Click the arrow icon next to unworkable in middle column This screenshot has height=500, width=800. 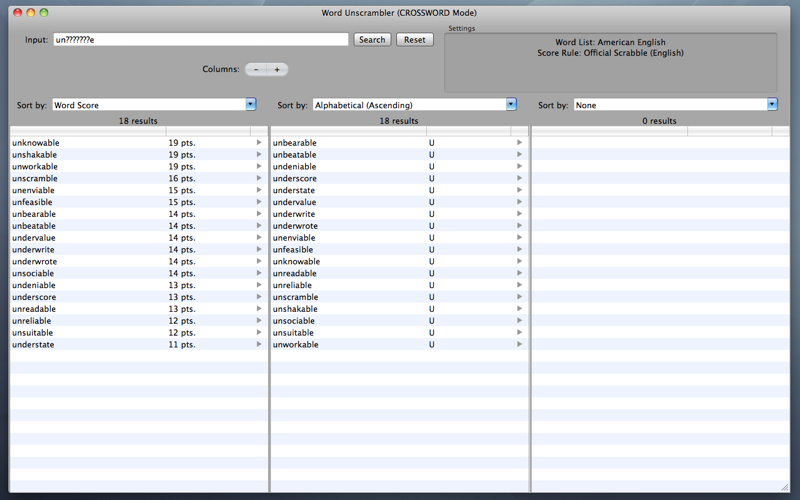pos(519,344)
